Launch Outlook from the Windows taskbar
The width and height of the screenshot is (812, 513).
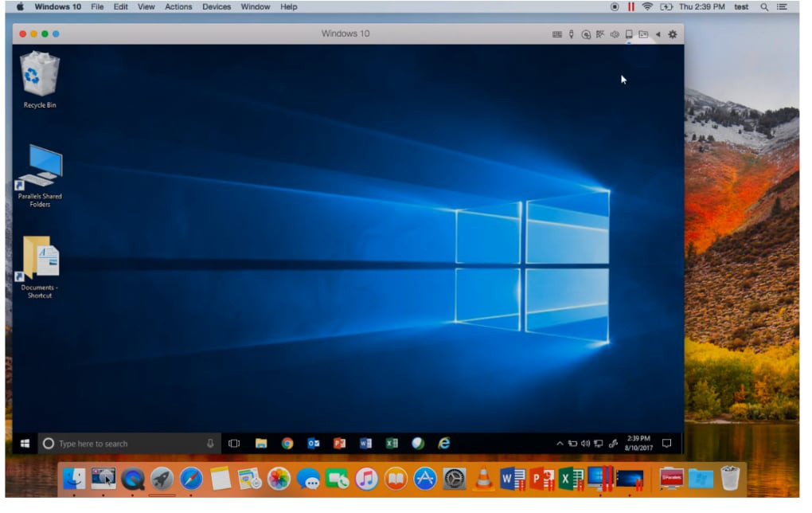[x=314, y=444]
